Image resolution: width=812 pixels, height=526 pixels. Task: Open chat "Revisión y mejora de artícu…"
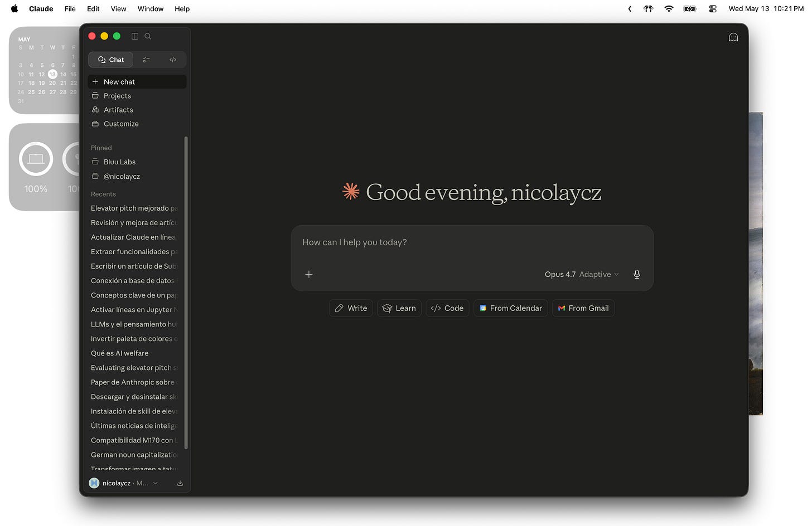[x=135, y=223]
